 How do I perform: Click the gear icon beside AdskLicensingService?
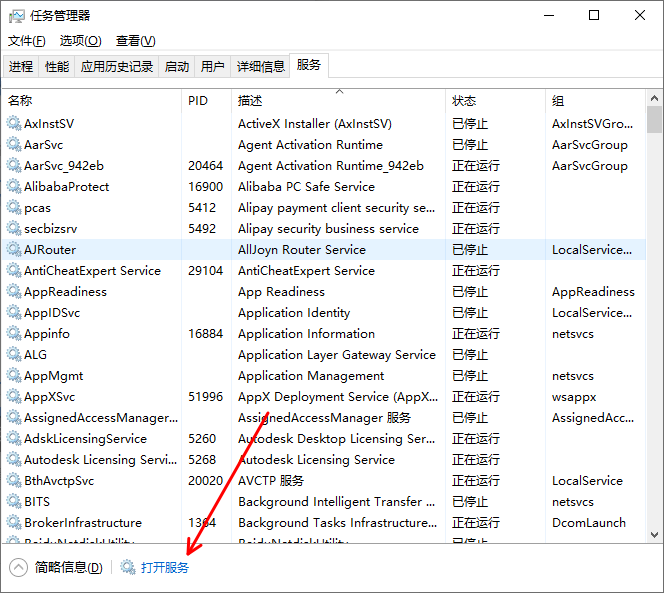14,439
